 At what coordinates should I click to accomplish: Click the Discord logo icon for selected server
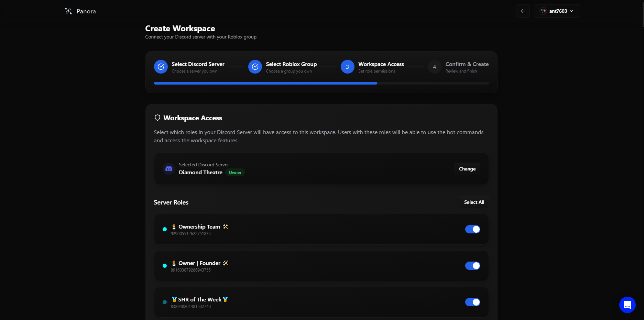[169, 169]
